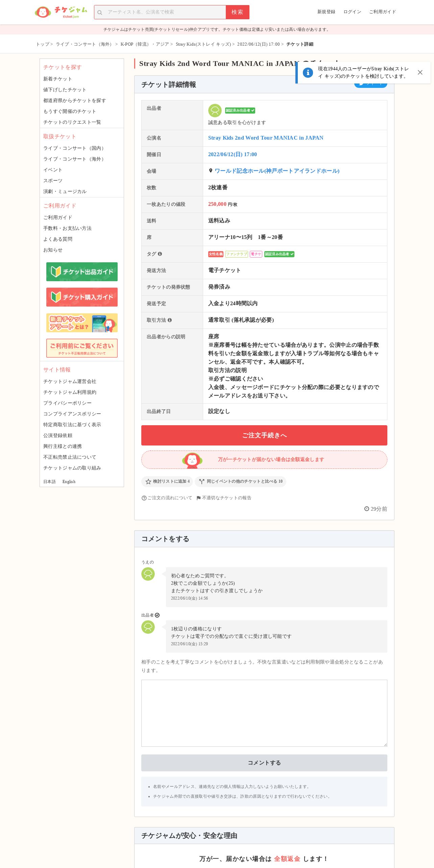Click info icon next to タグ
This screenshot has height=868, width=434.
[160, 254]
